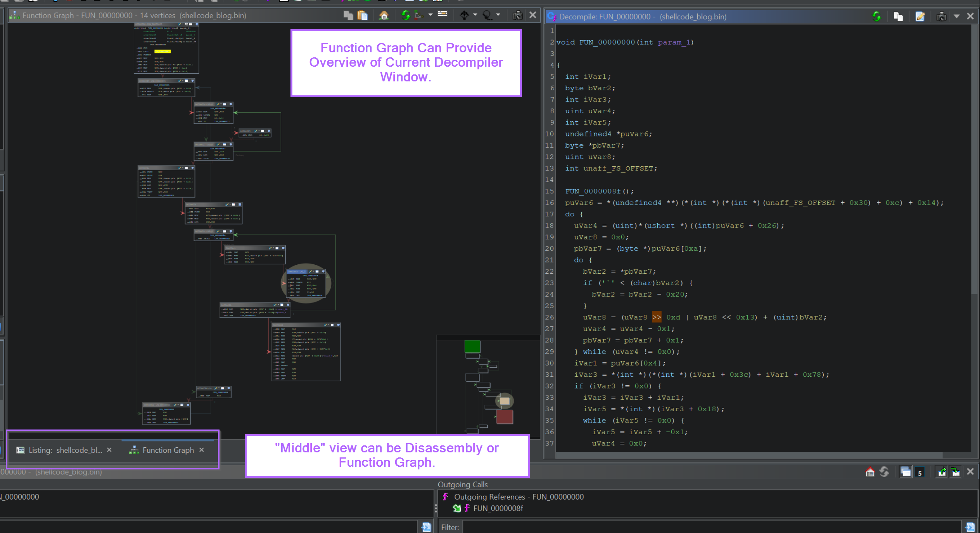This screenshot has width=980, height=533.
Task: Click the '5' windows count button
Action: click(920, 472)
